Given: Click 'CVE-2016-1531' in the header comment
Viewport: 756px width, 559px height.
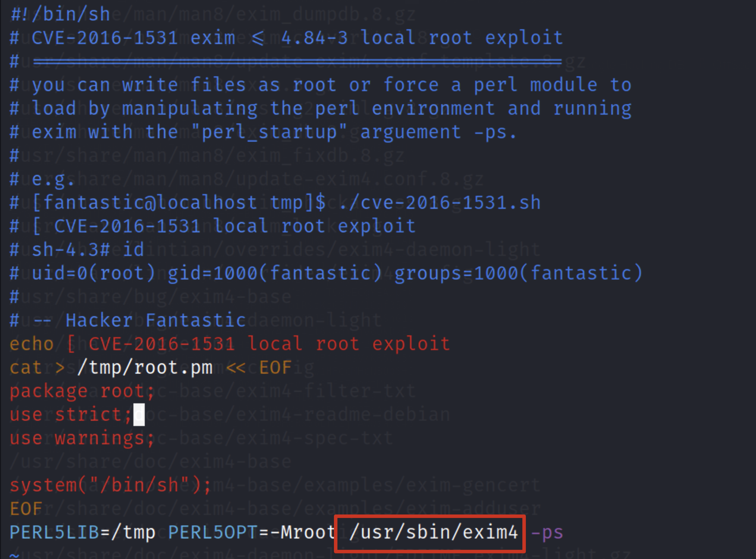Looking at the screenshot, I should click(x=105, y=38).
